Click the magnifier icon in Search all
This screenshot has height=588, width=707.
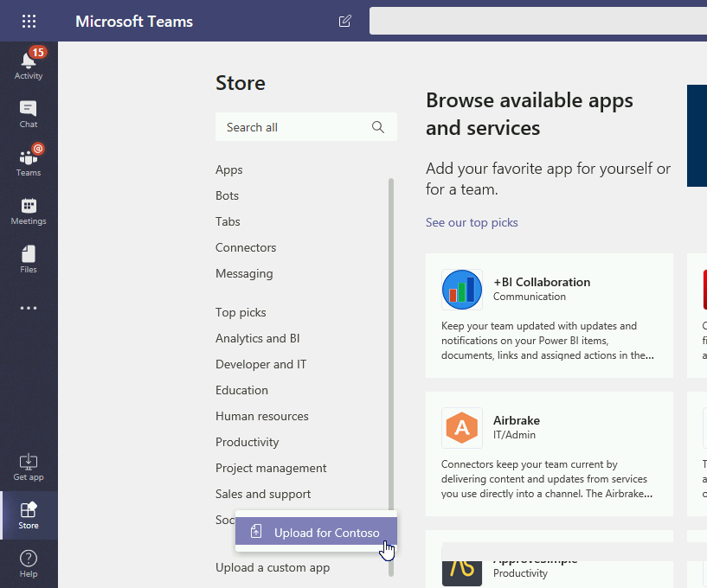tap(378, 127)
